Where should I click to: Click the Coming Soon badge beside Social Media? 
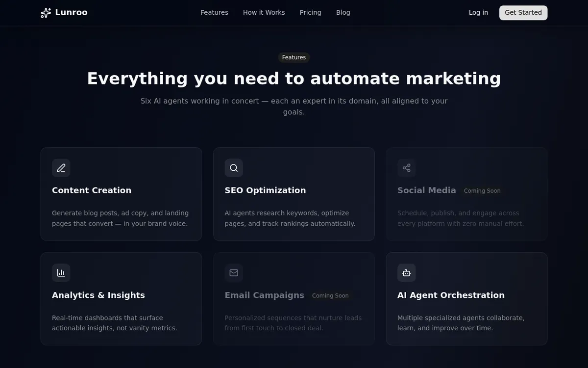click(482, 191)
